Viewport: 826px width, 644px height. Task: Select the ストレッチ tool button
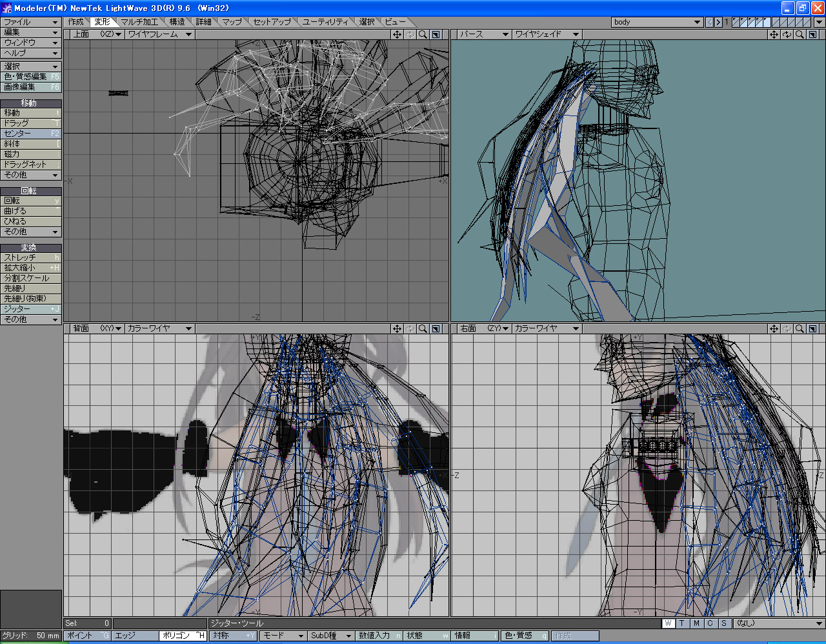pyautogui.click(x=30, y=257)
